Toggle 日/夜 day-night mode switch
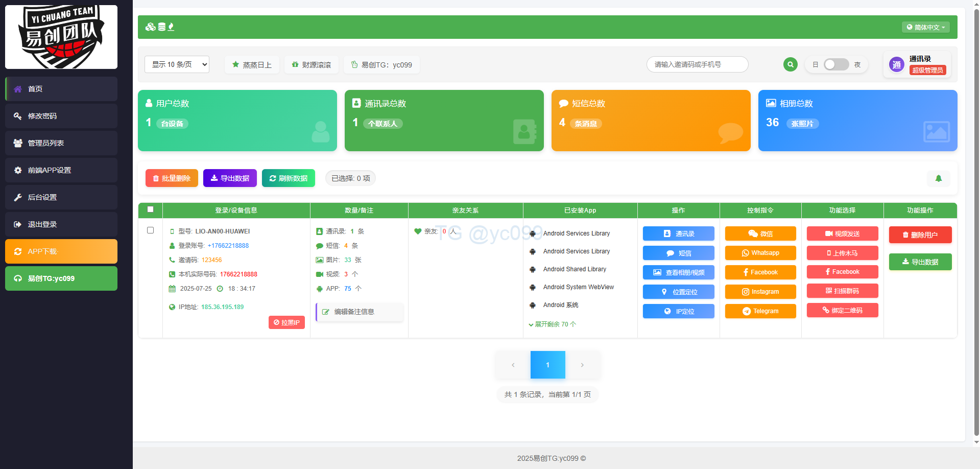Image resolution: width=980 pixels, height=469 pixels. pyautogui.click(x=835, y=64)
